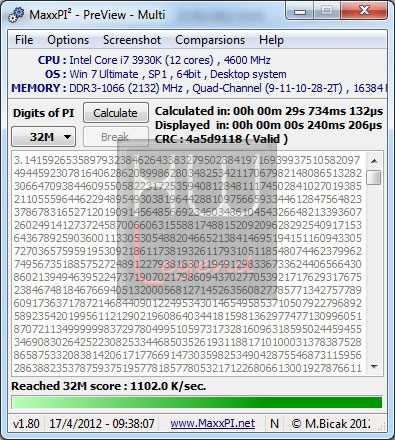This screenshot has height=440, width=395.
Task: Expand the 32M digits dropdown
Action: (44, 137)
